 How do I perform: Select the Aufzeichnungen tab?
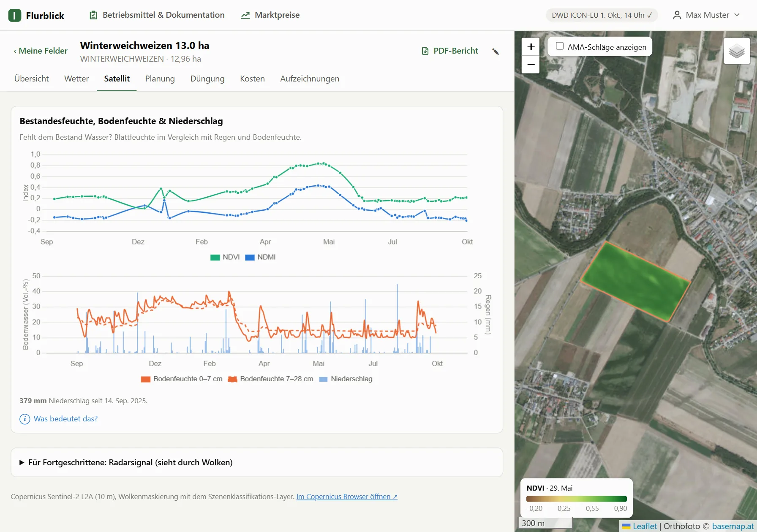click(310, 79)
